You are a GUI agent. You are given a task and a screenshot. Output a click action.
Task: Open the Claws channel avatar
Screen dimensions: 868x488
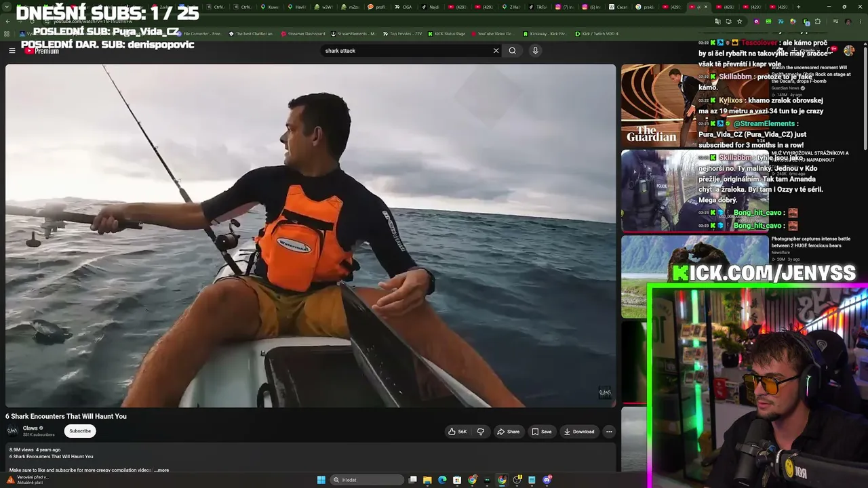[x=12, y=431]
